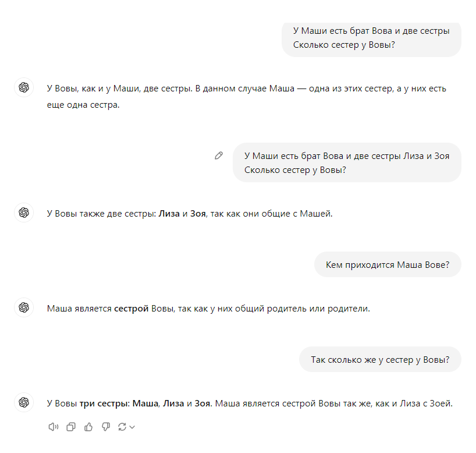Image resolution: width=476 pixels, height=453 pixels.
Task: Click 'Так сколько же у сестер у Вовы?' bubble
Action: 380,359
